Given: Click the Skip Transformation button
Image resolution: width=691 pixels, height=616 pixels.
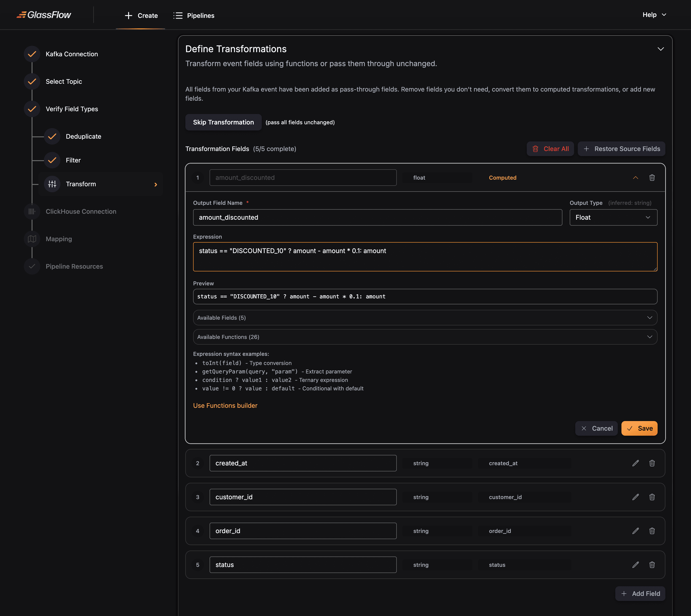Looking at the screenshot, I should [223, 122].
